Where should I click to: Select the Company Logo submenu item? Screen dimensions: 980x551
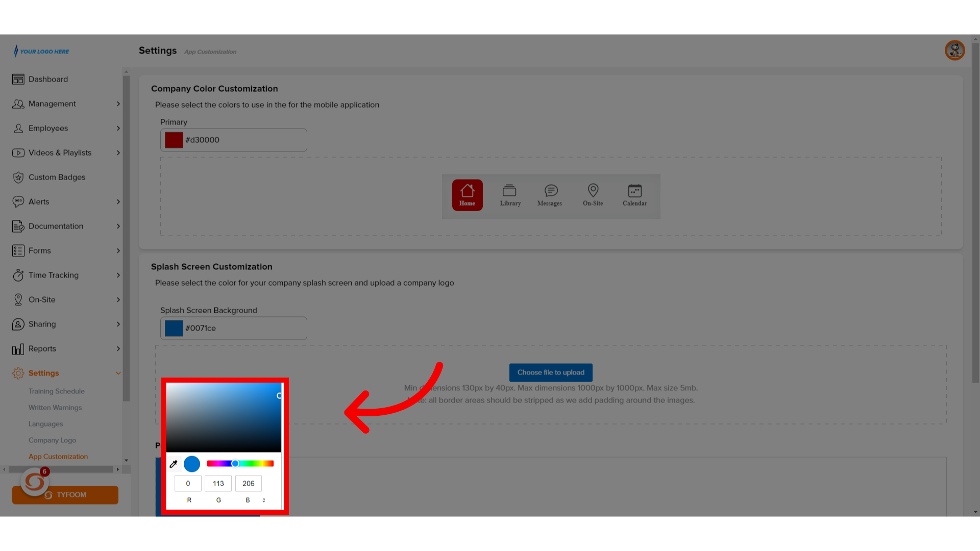click(x=52, y=440)
